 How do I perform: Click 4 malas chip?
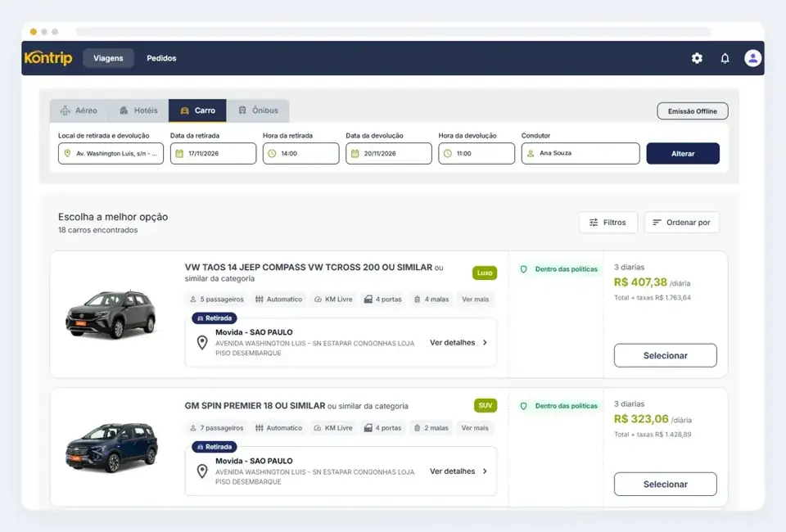[x=431, y=299]
